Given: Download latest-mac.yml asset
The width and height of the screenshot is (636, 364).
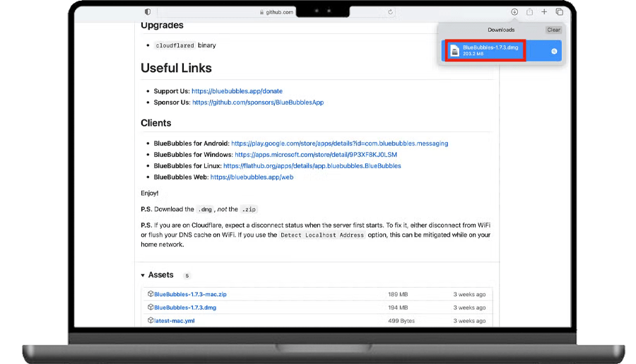Looking at the screenshot, I should [x=175, y=321].
